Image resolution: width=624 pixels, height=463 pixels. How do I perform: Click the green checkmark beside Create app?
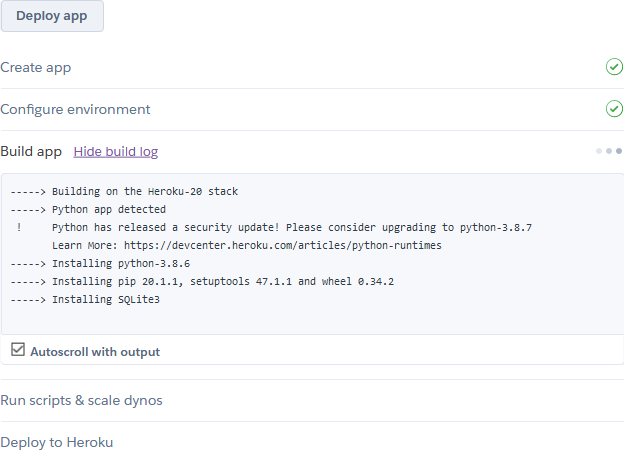pos(614,67)
